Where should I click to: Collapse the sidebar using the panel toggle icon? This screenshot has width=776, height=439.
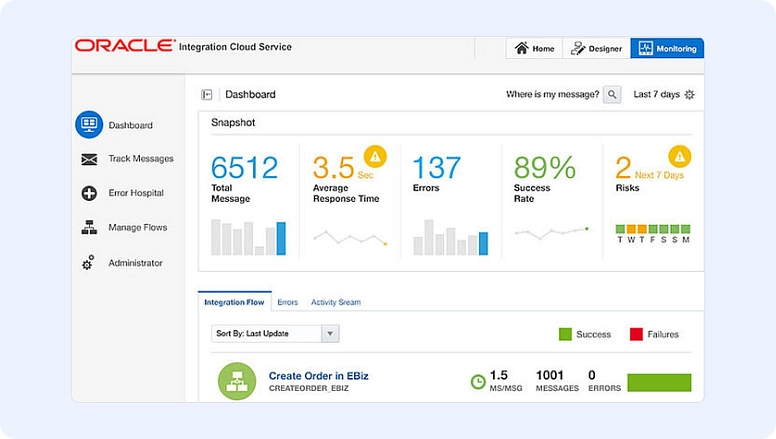pos(206,94)
